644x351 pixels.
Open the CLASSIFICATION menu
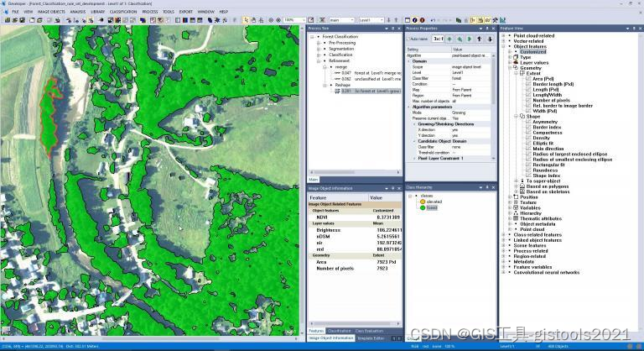[x=123, y=12]
